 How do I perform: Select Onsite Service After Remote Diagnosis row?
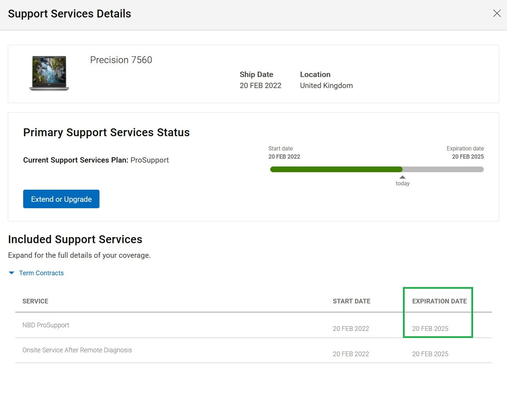click(x=253, y=350)
